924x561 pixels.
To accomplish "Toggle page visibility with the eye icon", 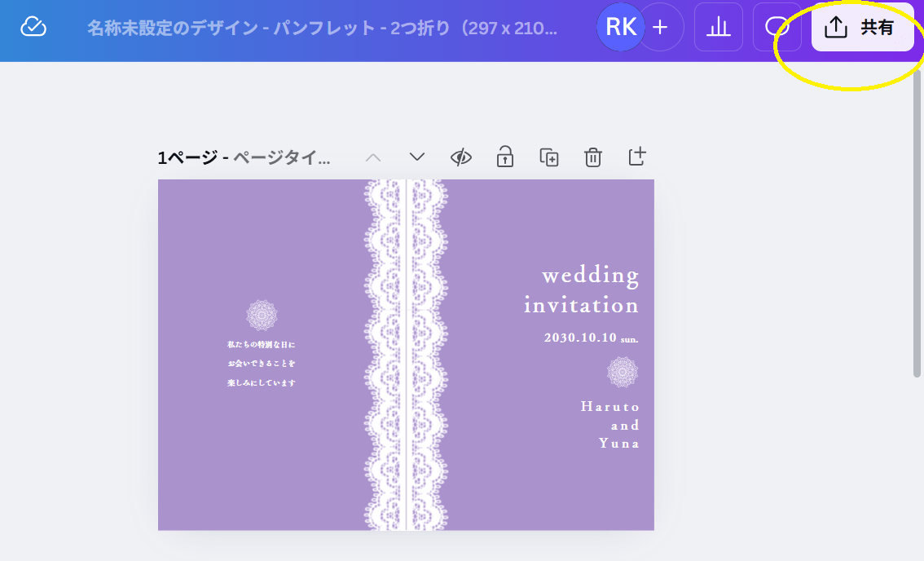I will pos(461,157).
